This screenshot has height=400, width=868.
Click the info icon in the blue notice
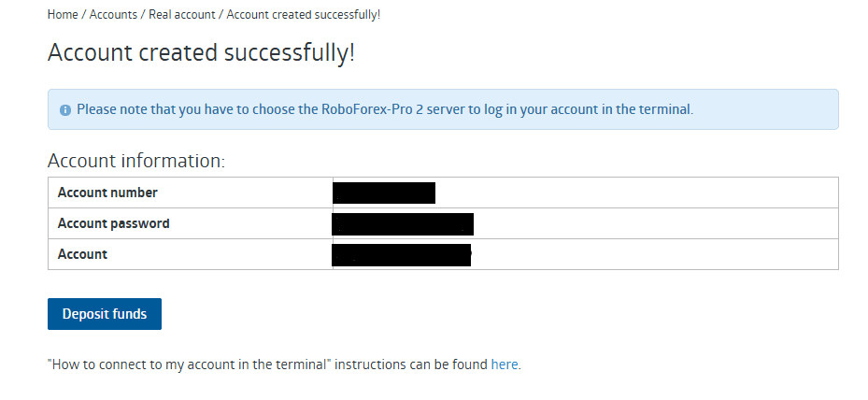coord(65,109)
